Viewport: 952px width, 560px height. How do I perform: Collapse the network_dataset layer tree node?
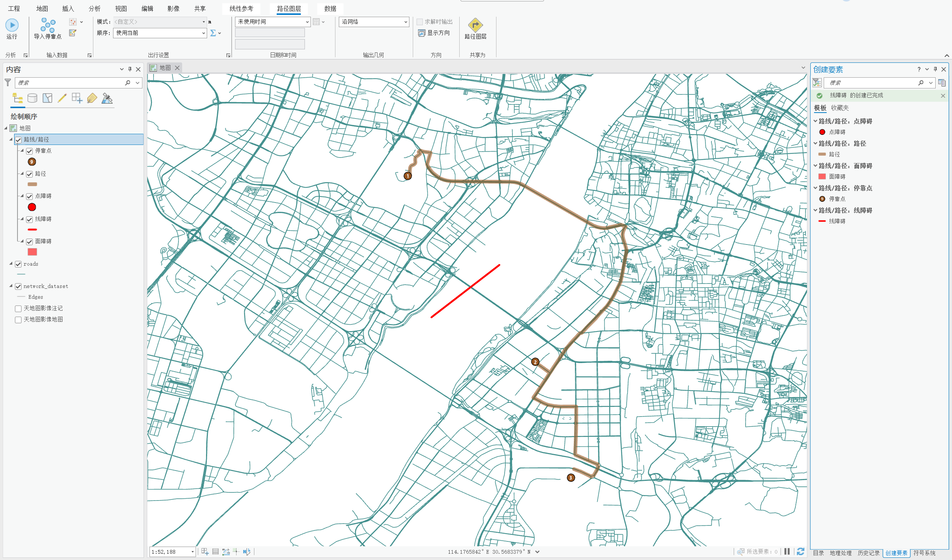pos(11,286)
